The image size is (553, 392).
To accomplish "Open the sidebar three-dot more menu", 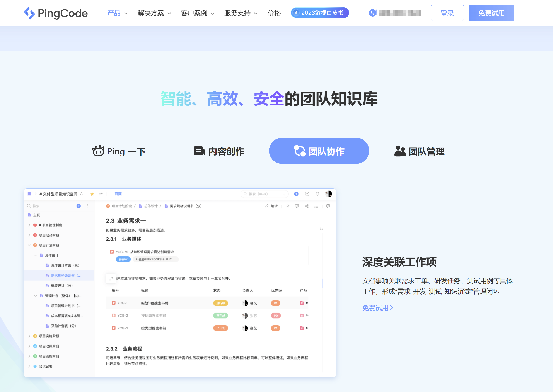I will [x=87, y=206].
